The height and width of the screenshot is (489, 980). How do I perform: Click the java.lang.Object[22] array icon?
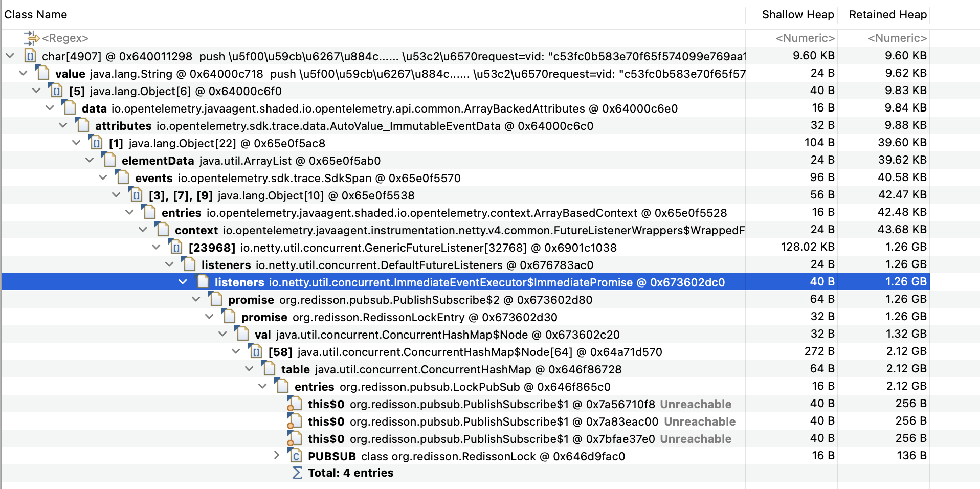[x=96, y=142]
